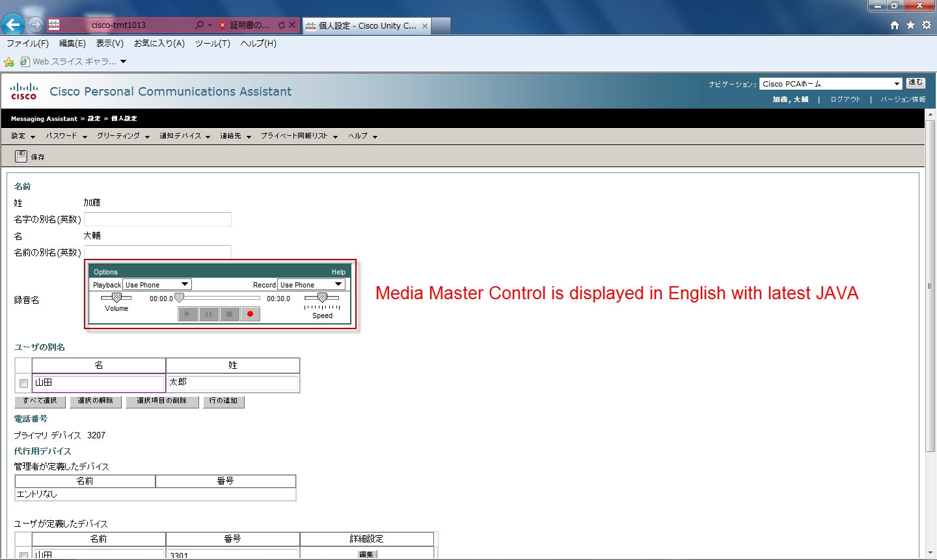The image size is (937, 560).
Task: Click the エントリなし table cell
Action: pos(156,494)
